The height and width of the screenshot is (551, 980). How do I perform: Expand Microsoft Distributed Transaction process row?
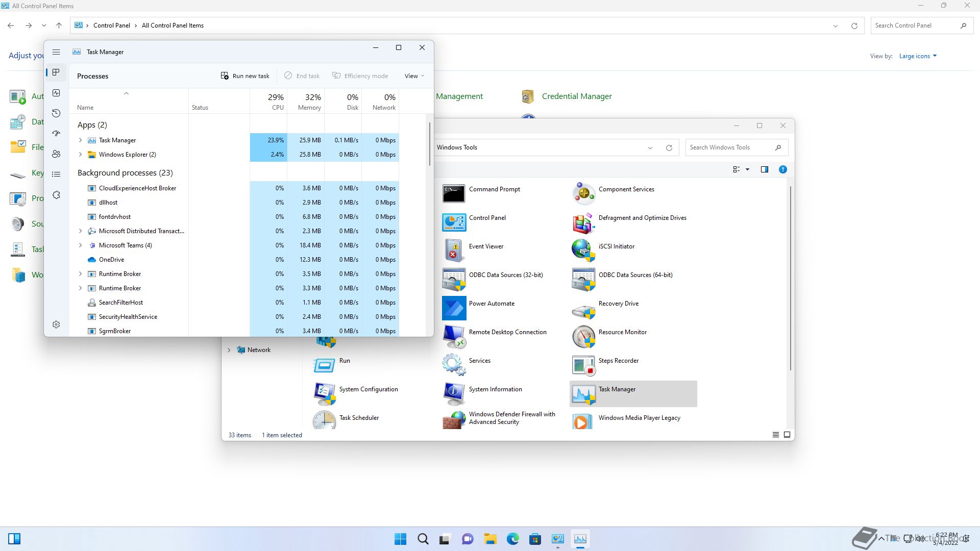point(80,231)
